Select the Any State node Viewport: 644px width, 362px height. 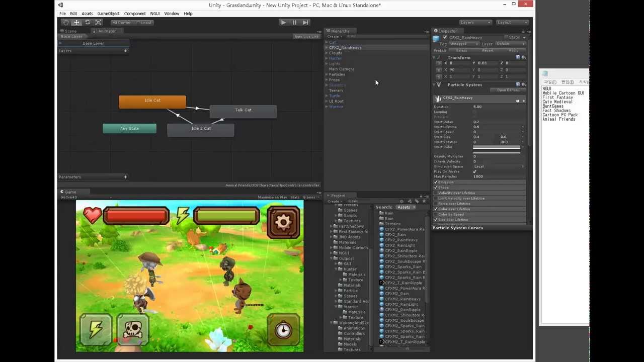(129, 129)
